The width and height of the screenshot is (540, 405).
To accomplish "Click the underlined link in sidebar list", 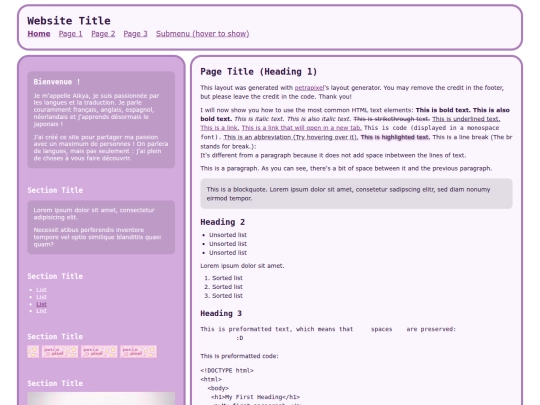I will [x=41, y=304].
